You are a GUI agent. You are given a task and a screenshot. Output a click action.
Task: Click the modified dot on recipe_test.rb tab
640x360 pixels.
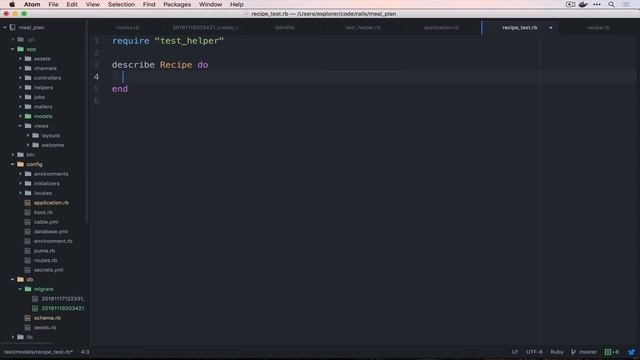coord(551,28)
